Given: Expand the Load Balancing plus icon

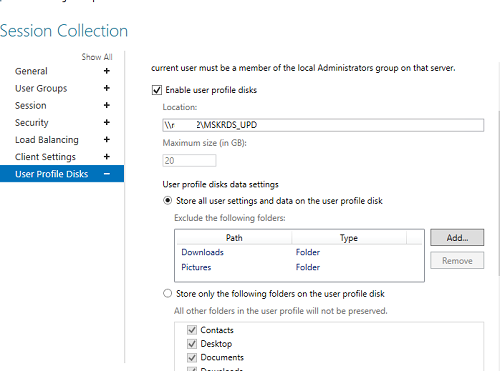Looking at the screenshot, I should 107,139.
